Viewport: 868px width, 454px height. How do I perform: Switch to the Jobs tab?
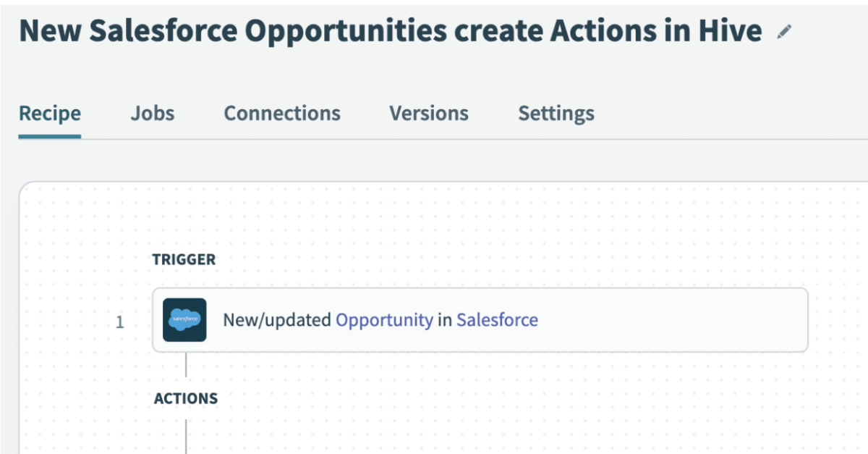pos(152,113)
